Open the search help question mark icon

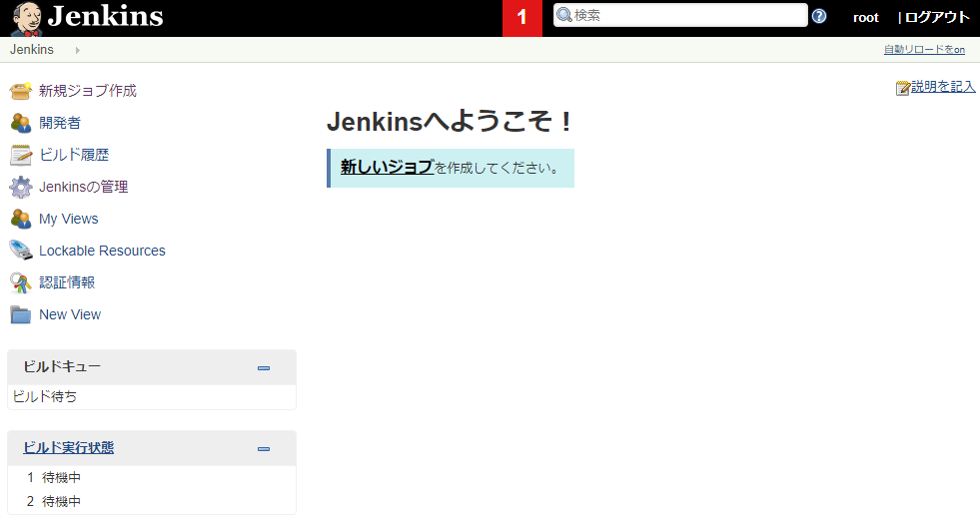tap(819, 16)
